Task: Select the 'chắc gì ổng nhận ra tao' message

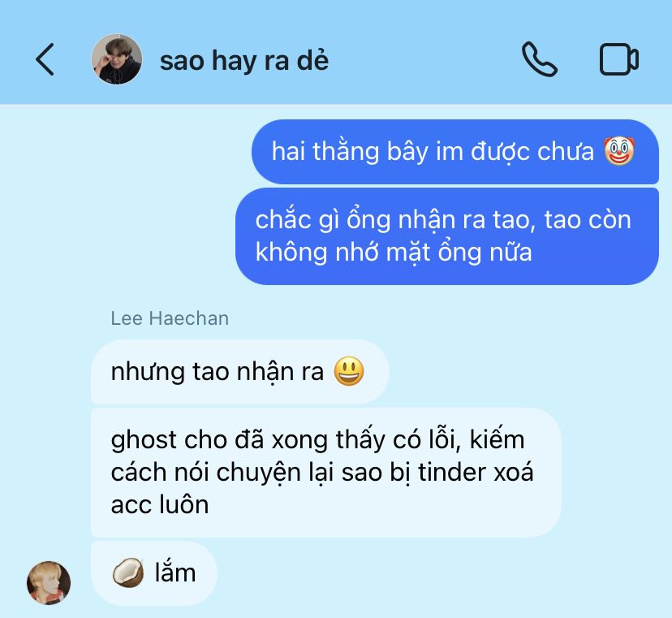Action: click(x=447, y=236)
